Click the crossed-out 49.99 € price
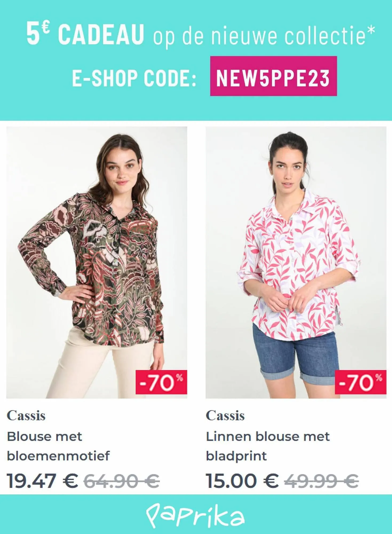The height and width of the screenshot is (534, 392). coord(321,481)
